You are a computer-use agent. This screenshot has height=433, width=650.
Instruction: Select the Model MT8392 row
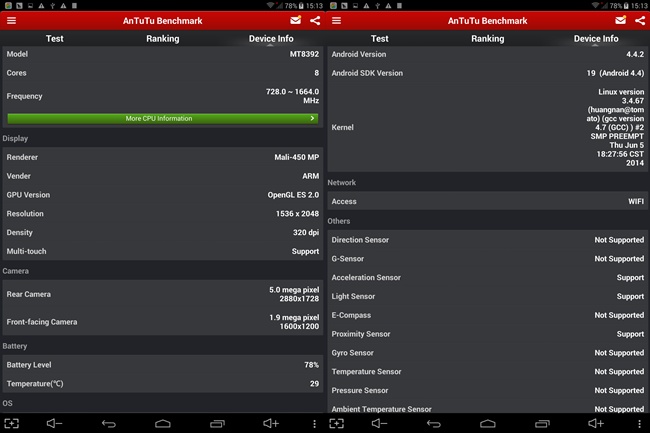[162, 54]
